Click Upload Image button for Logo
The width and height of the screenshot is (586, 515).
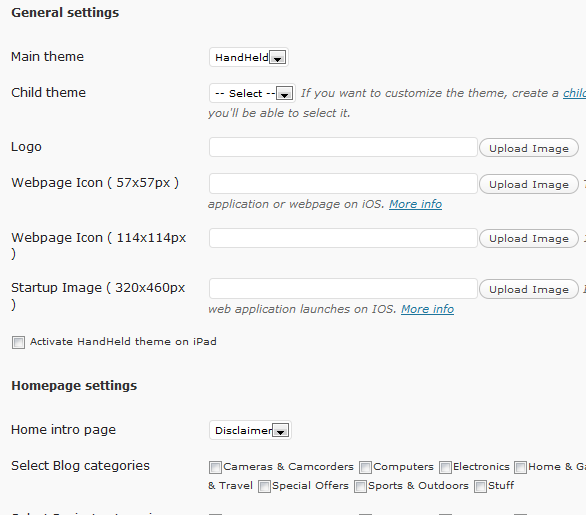pyautogui.click(x=529, y=148)
